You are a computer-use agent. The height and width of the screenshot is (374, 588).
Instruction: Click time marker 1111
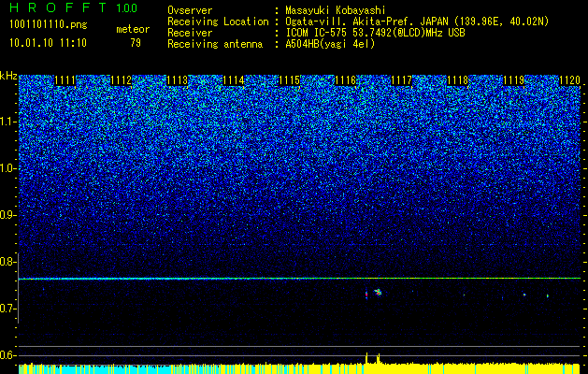tap(65, 80)
